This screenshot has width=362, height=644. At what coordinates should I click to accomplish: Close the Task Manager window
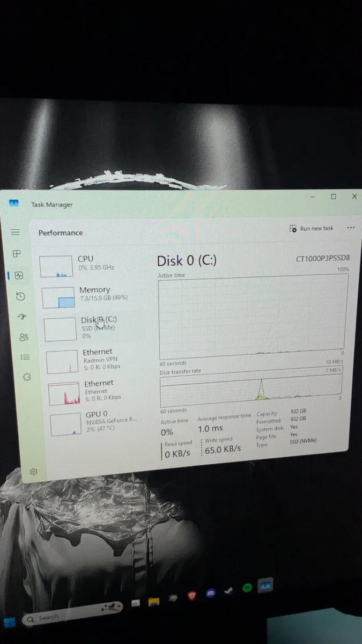click(x=354, y=197)
